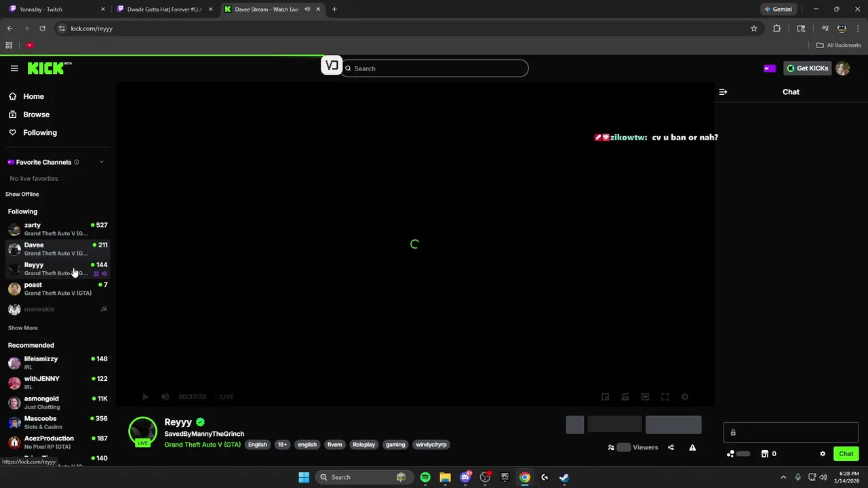The width and height of the screenshot is (868, 488).
Task: Click the chat message input
Action: coord(791,432)
